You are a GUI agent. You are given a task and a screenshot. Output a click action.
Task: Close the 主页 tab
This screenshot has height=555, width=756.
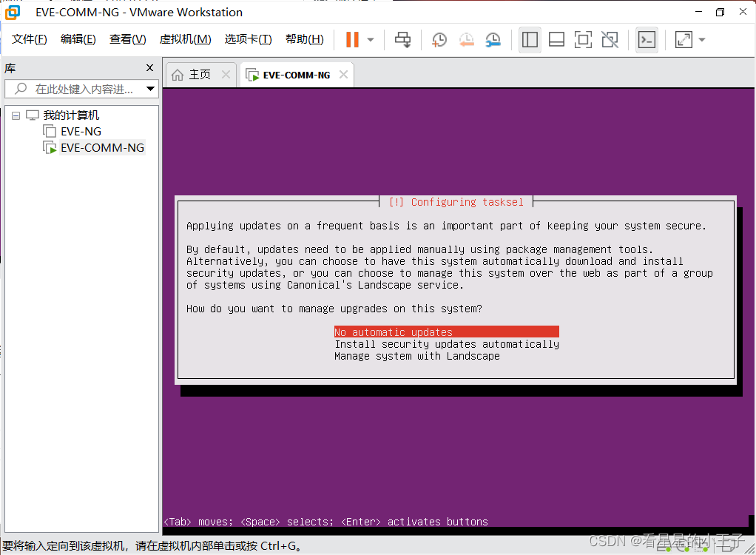coord(226,74)
